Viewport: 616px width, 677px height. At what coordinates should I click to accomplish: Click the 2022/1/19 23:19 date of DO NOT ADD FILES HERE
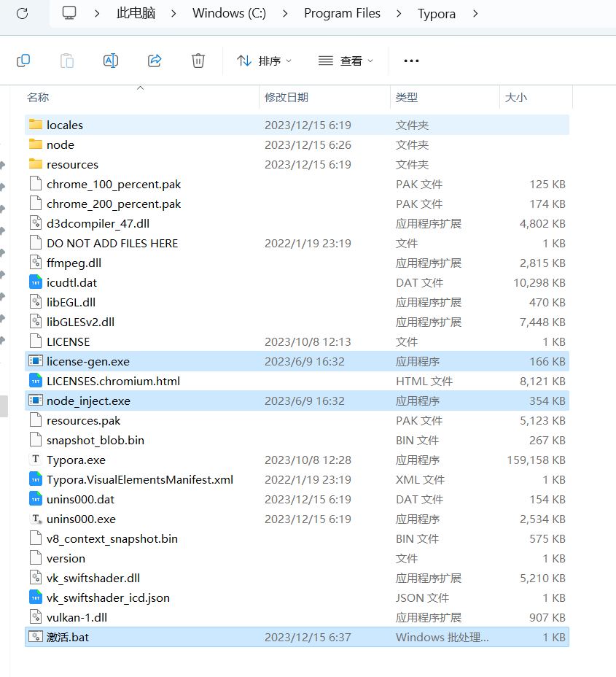308,244
